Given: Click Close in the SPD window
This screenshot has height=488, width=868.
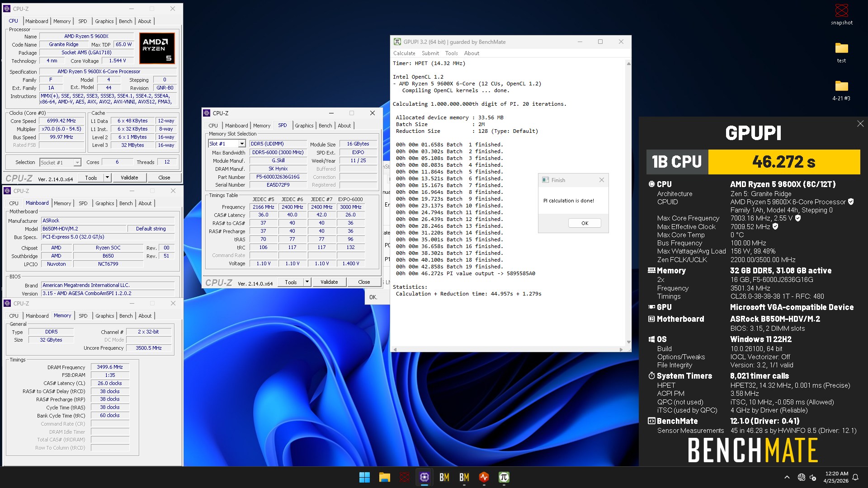Looking at the screenshot, I should click(364, 282).
